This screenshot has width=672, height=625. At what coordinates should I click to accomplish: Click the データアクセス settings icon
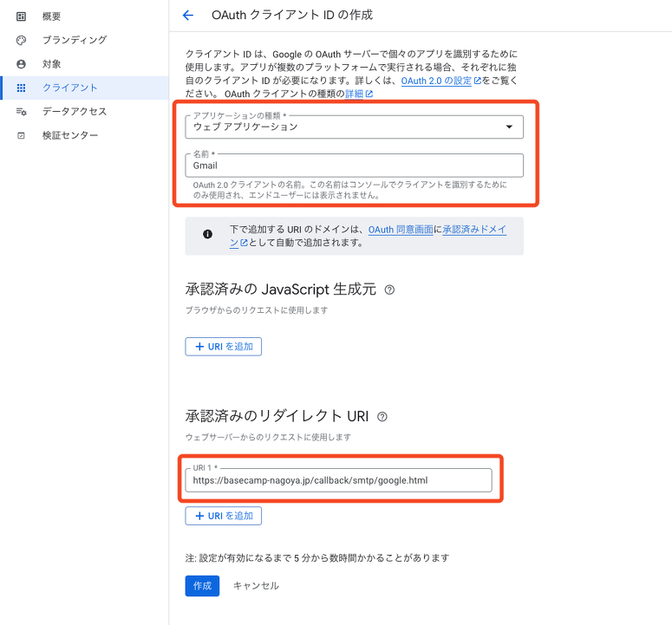(22, 112)
